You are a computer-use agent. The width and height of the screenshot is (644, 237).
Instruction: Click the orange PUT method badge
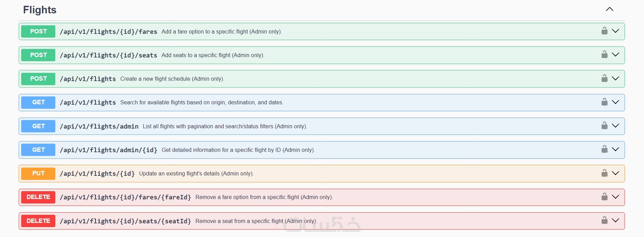pyautogui.click(x=38, y=173)
